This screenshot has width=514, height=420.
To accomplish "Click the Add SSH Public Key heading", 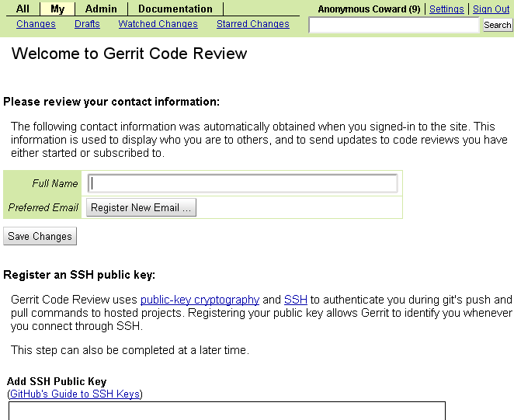I will [x=57, y=381].
